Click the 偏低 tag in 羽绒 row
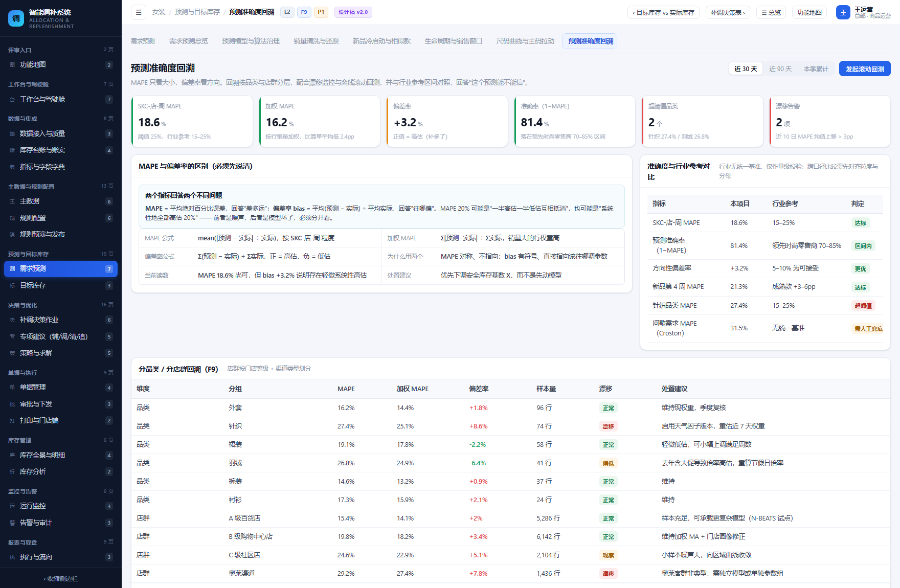900x588 pixels. 608,463
